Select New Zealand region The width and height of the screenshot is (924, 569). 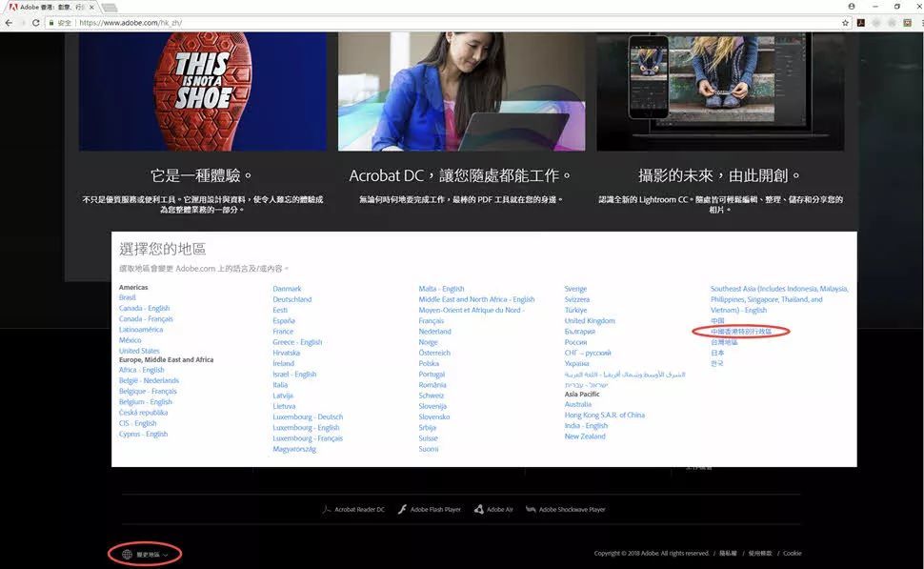[x=585, y=436]
